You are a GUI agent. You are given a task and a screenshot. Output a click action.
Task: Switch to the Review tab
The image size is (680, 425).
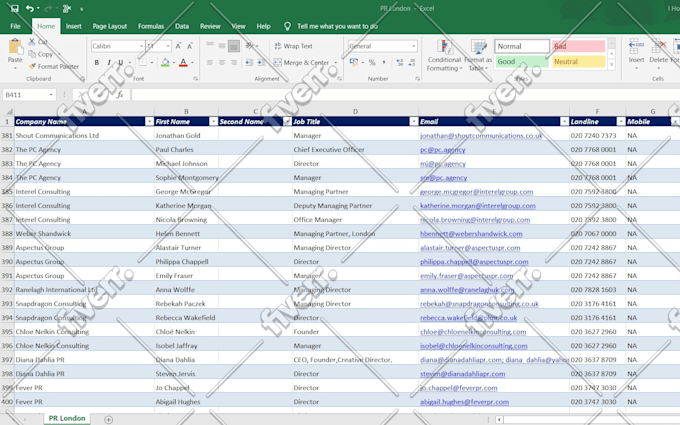210,26
